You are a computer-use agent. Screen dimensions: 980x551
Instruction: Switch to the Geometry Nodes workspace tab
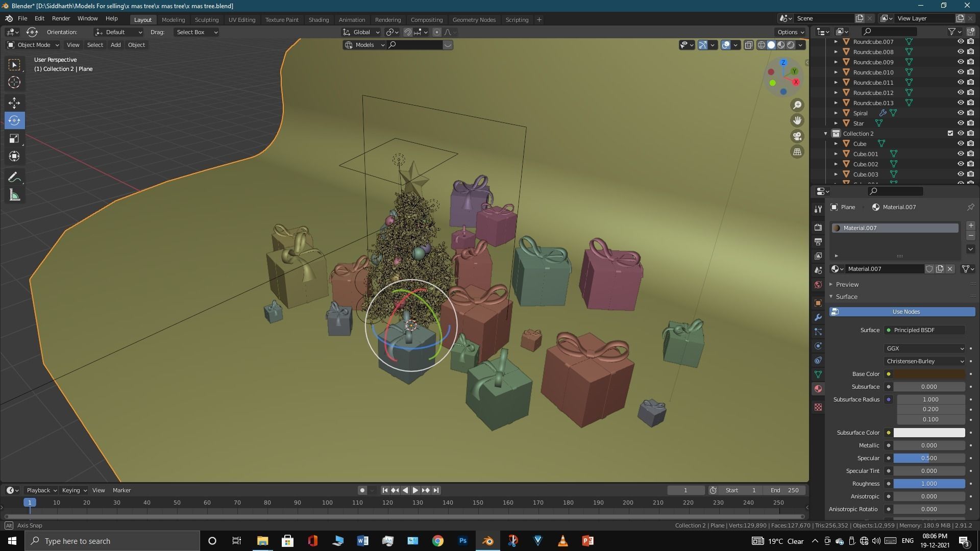474,19
